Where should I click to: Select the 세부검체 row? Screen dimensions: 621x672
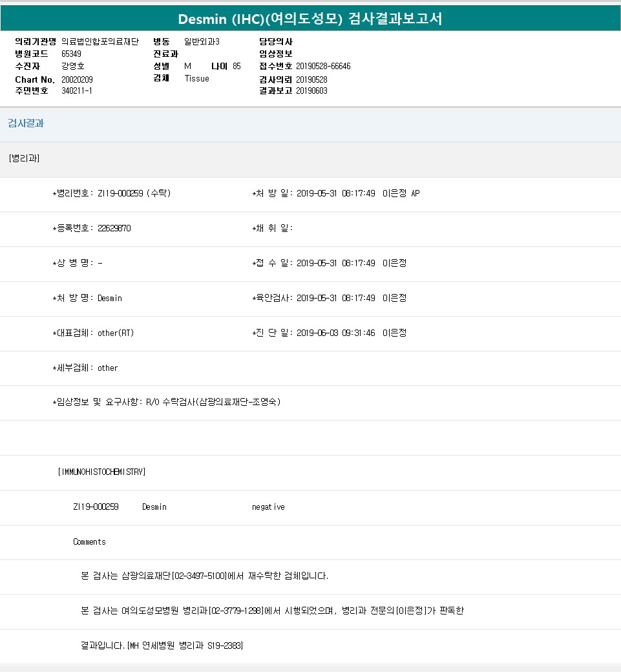85,368
